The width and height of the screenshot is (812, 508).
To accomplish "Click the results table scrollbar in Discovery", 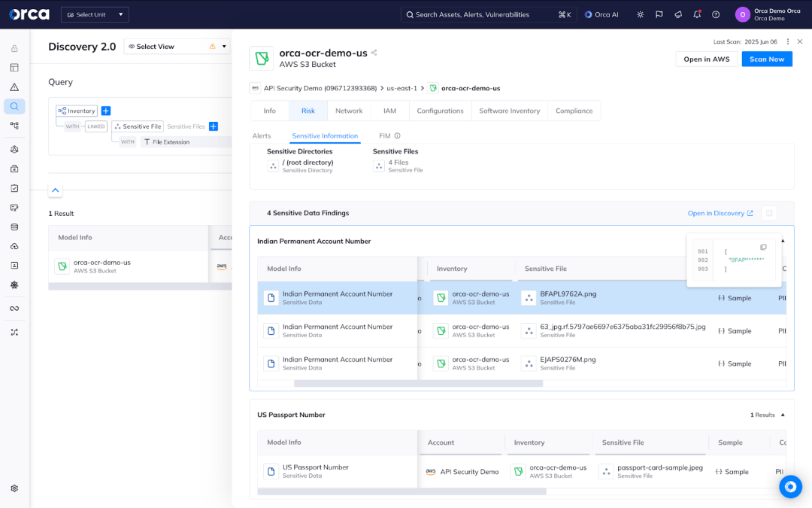I will [140, 286].
